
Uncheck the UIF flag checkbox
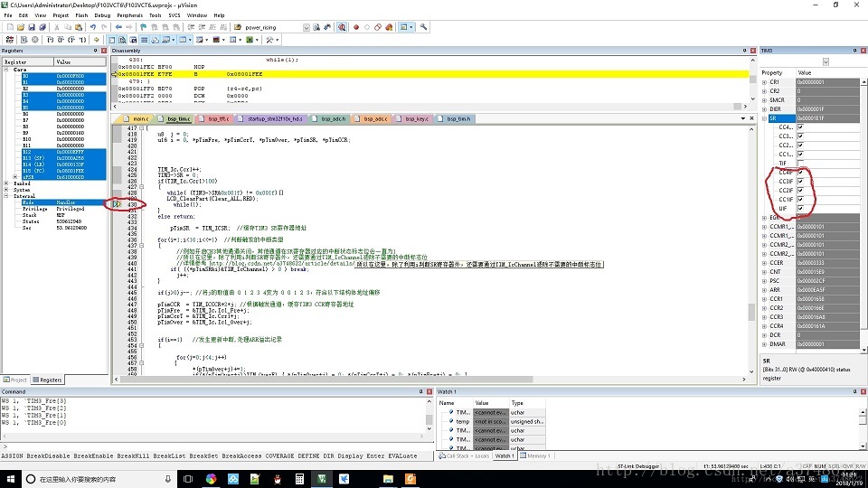800,209
